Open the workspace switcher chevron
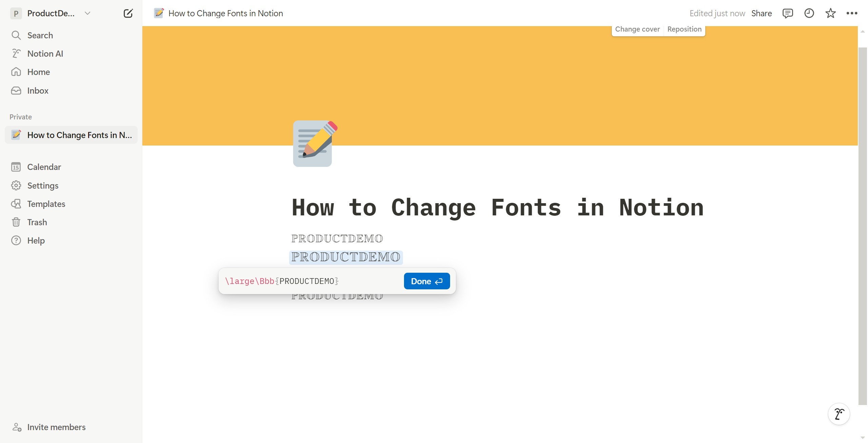868x443 pixels. tap(87, 13)
